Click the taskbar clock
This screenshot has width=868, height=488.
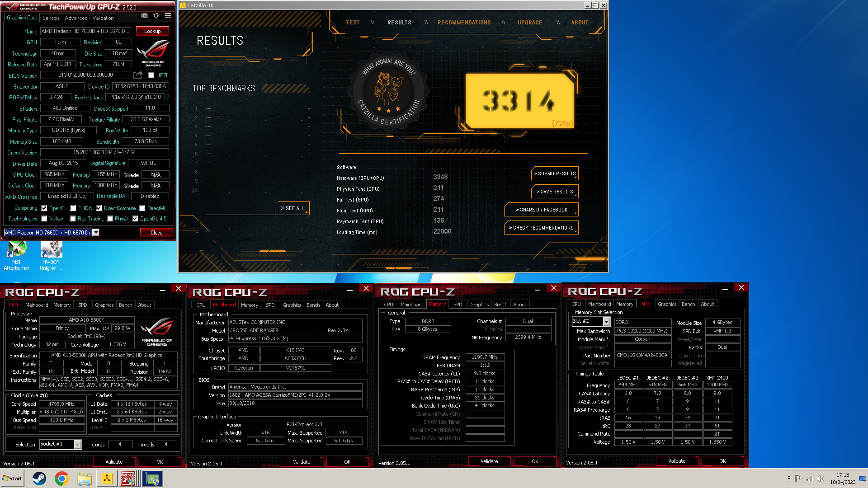843,479
